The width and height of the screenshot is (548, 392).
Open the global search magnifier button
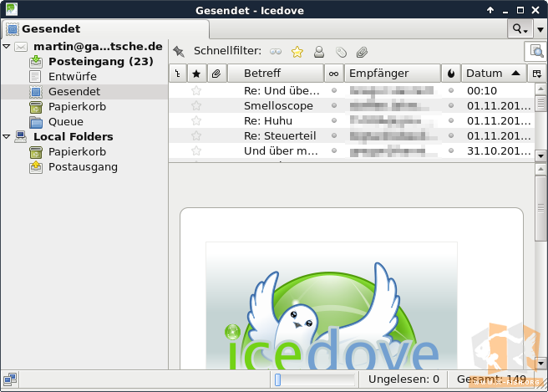(536, 52)
